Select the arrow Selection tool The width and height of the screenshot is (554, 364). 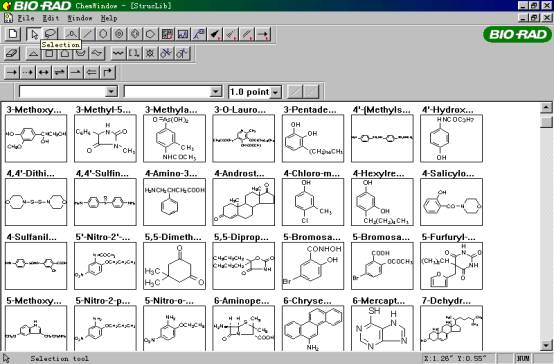[x=34, y=34]
